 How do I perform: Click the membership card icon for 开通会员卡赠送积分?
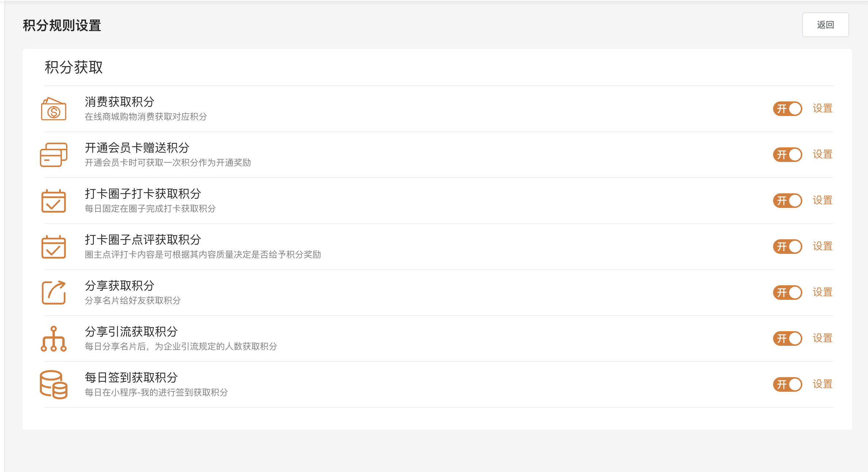click(x=54, y=155)
